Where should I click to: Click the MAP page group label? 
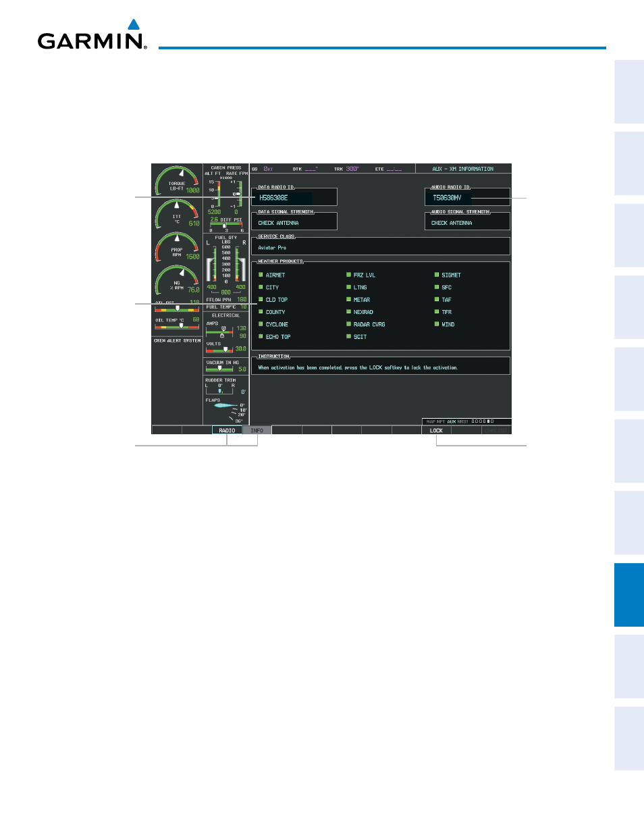(431, 421)
